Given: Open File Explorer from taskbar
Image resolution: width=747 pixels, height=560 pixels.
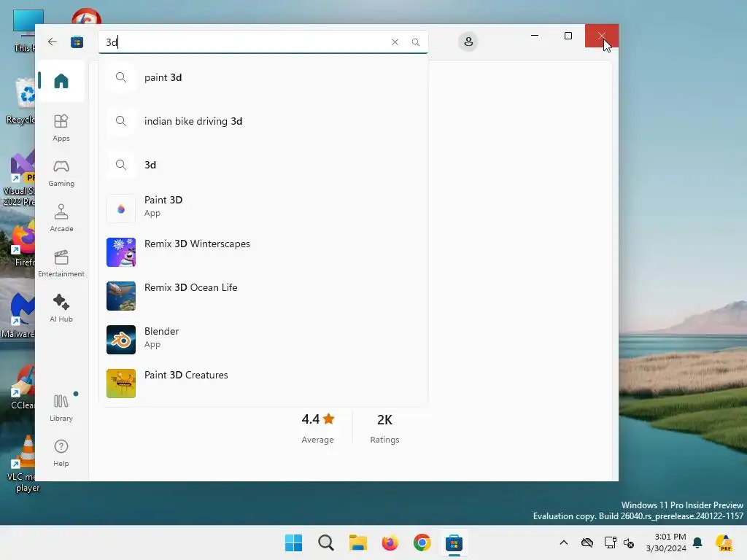Looking at the screenshot, I should point(357,542).
